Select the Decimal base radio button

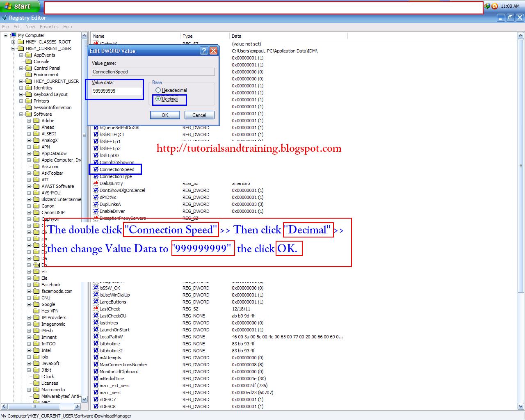158,99
